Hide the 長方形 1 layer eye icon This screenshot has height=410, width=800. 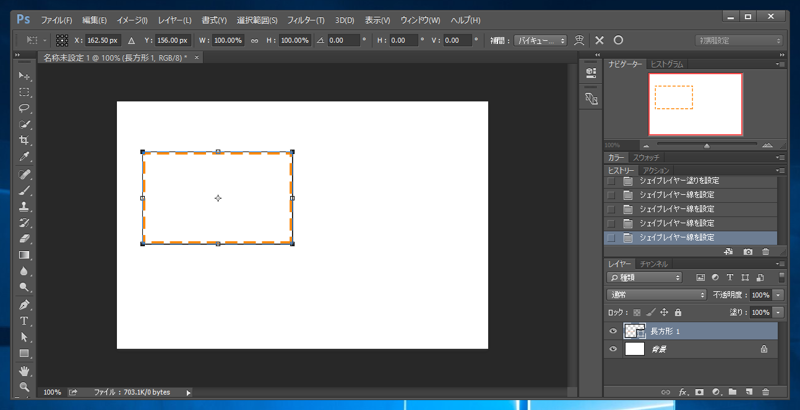[613, 331]
